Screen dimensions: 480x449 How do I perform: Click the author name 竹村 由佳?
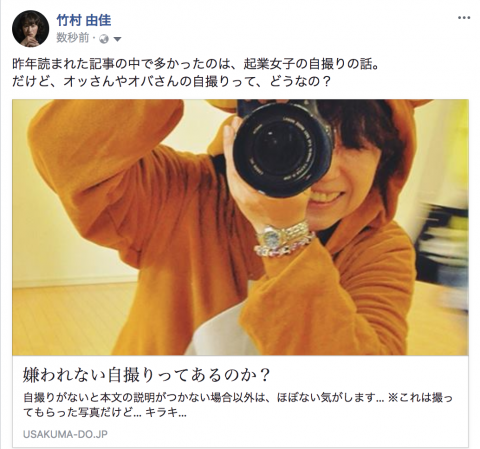84,21
